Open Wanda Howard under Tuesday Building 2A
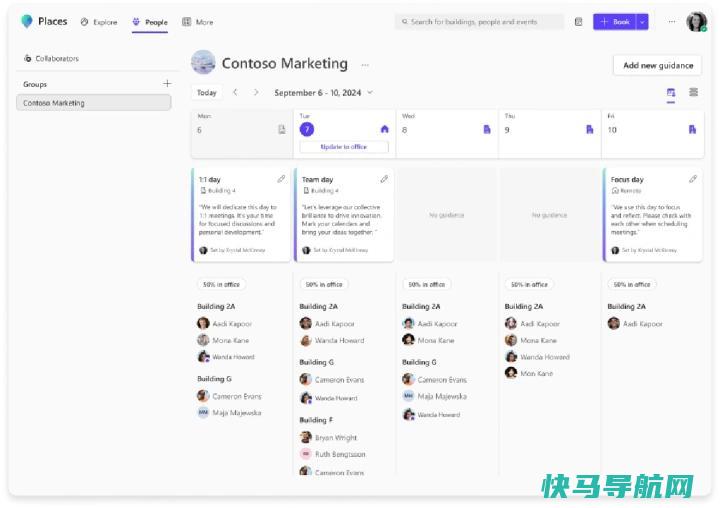This screenshot has height=508, width=720. (332, 340)
